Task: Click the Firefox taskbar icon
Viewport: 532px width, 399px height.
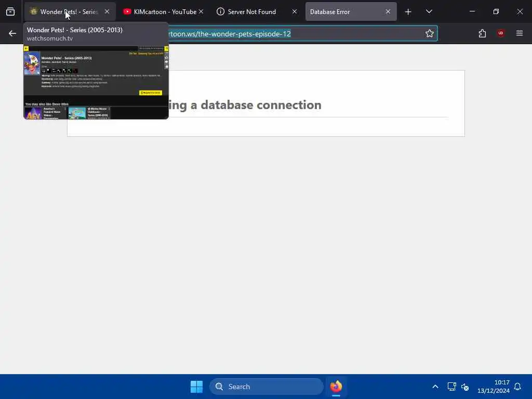Action: 336,387
